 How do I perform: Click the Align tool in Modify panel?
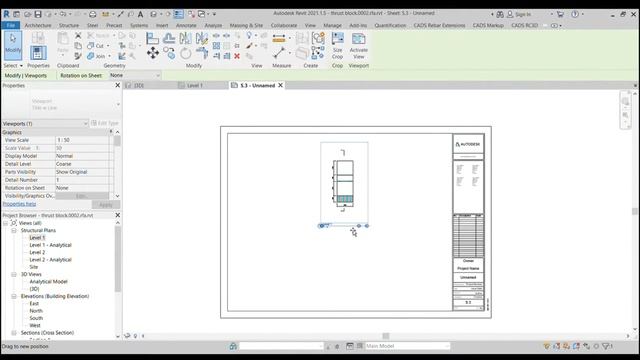point(152,39)
